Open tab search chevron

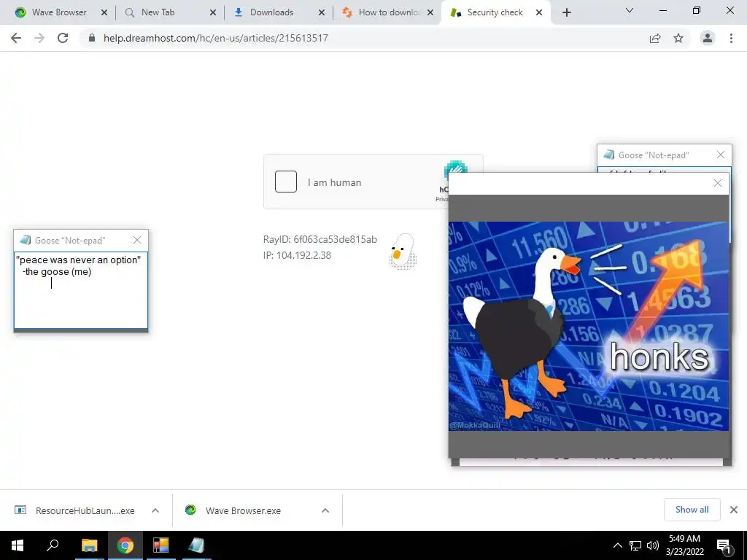point(630,10)
